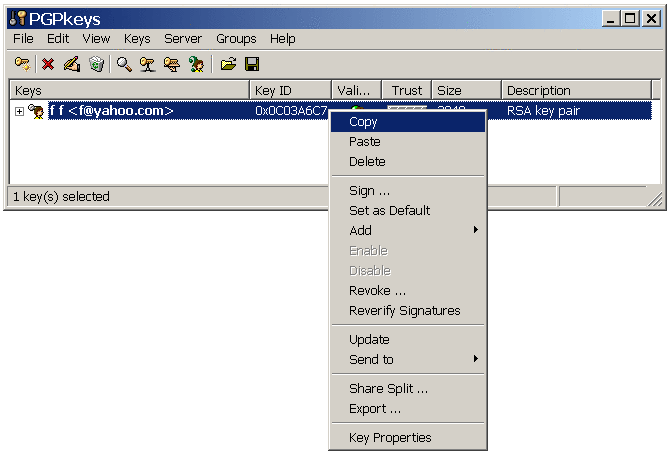Choose Update in the context menu
The image size is (671, 457).
[408, 339]
